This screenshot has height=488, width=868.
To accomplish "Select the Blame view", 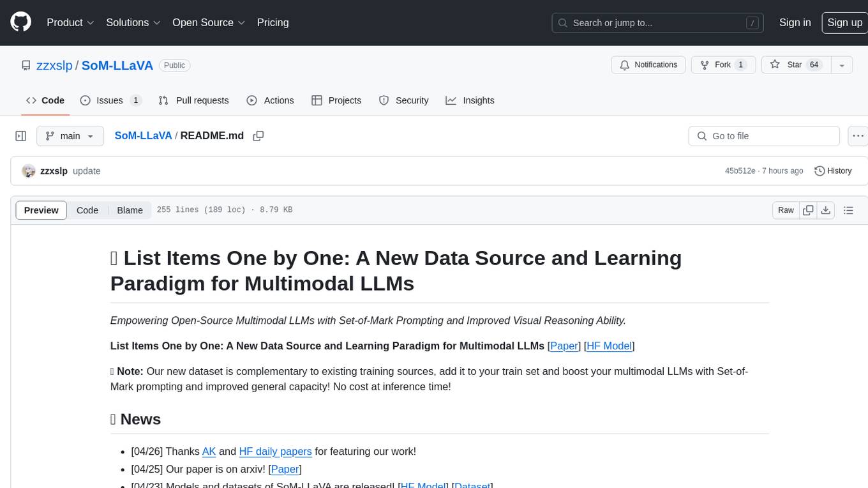I will point(130,210).
